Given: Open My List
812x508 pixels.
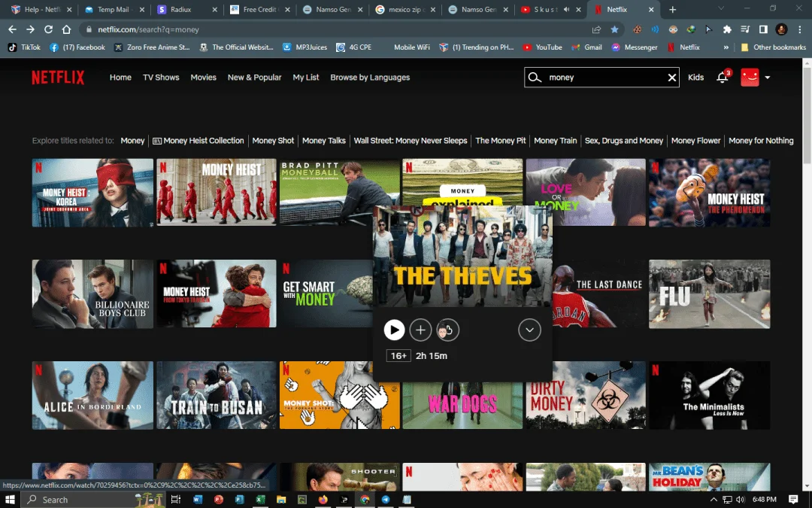Looking at the screenshot, I should click(x=306, y=78).
